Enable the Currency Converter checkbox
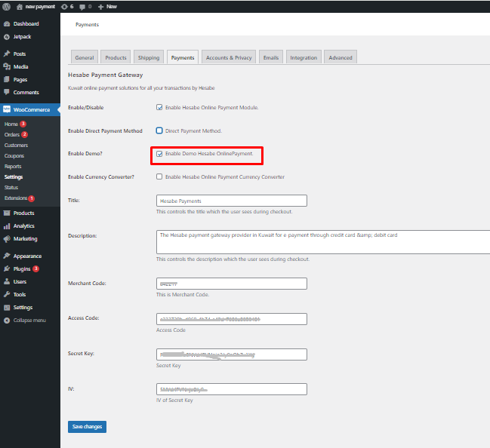The height and width of the screenshot is (448, 490). pyautogui.click(x=159, y=177)
